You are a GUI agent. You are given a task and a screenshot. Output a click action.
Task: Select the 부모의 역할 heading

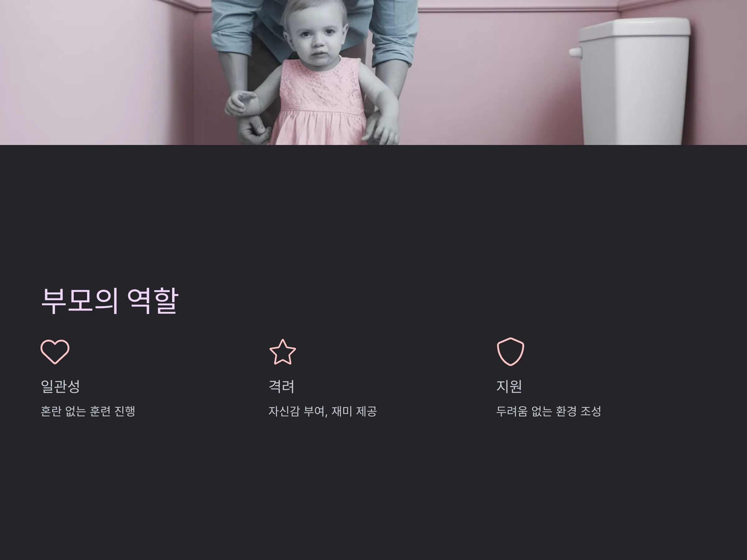point(110,300)
